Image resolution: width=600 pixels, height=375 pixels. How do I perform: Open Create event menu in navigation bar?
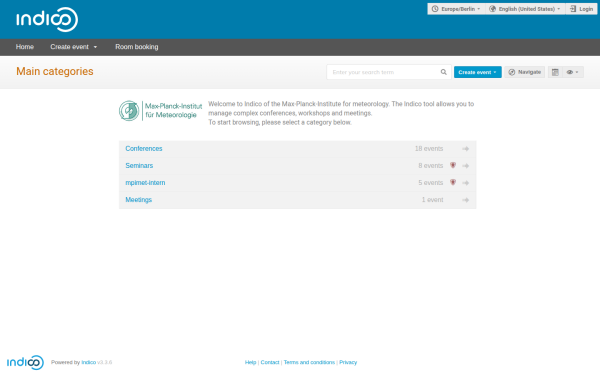tap(74, 47)
